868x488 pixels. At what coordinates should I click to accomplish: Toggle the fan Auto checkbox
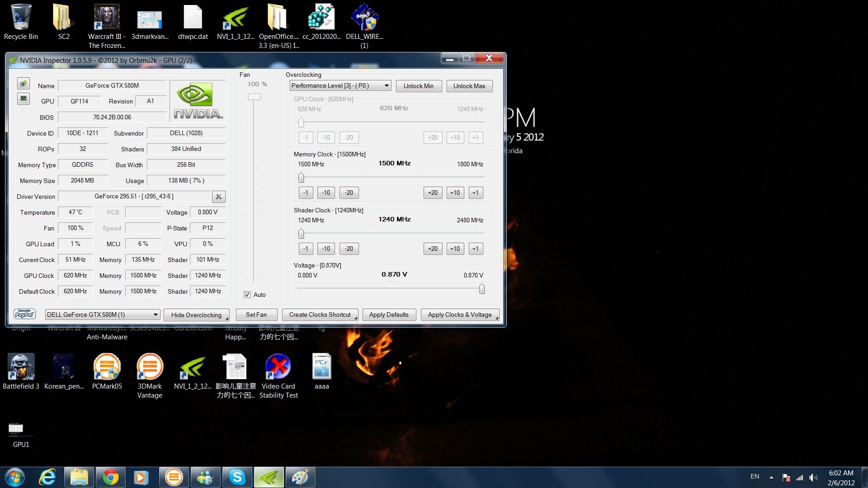tap(247, 295)
